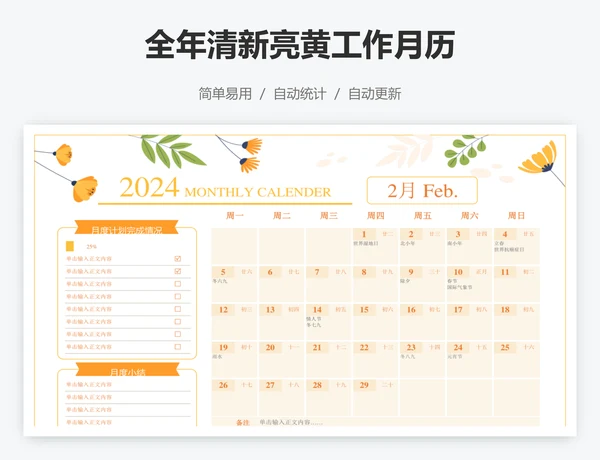Click the 自动更新 subtitle text
The image size is (600, 460).
(375, 94)
